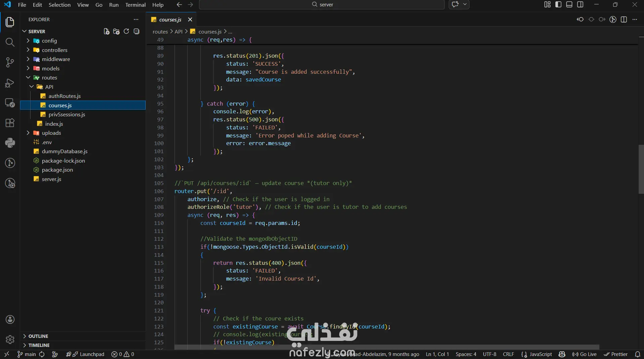644x359 pixels.
Task: Click the Prettier status bar button
Action: click(615, 354)
